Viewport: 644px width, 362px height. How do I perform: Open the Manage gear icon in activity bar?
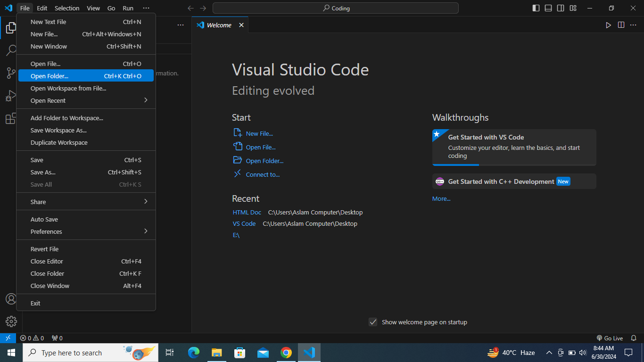11,321
